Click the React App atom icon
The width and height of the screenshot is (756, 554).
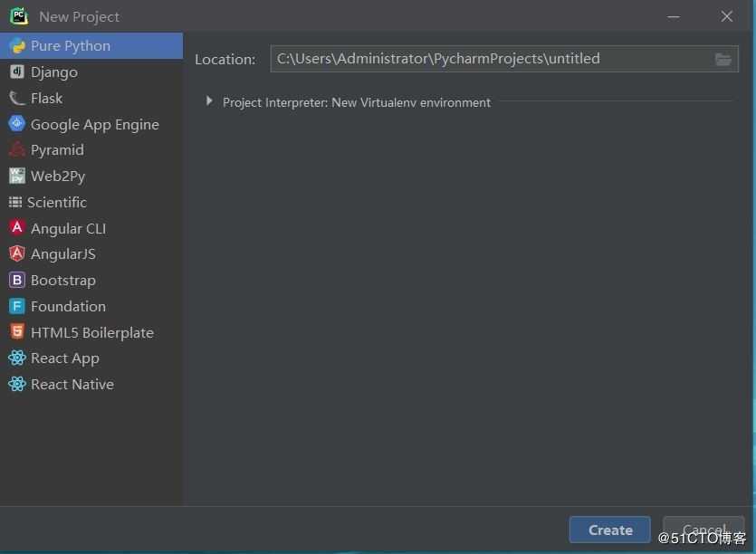[x=17, y=358]
